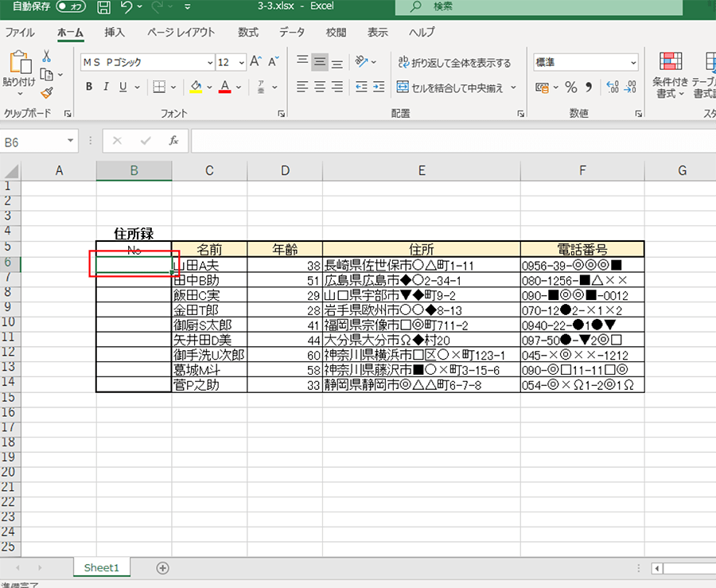Decrease decimal places
This screenshot has width=716, height=588.
[x=631, y=88]
